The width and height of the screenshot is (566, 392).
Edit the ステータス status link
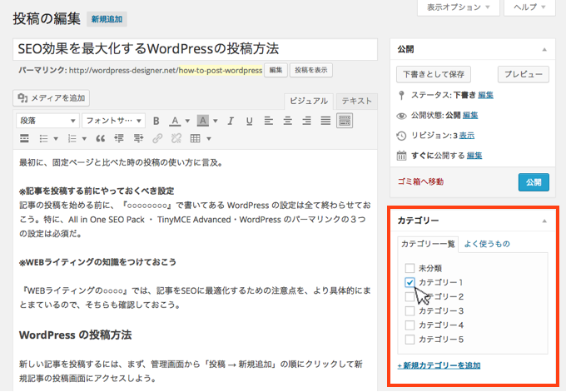[485, 95]
